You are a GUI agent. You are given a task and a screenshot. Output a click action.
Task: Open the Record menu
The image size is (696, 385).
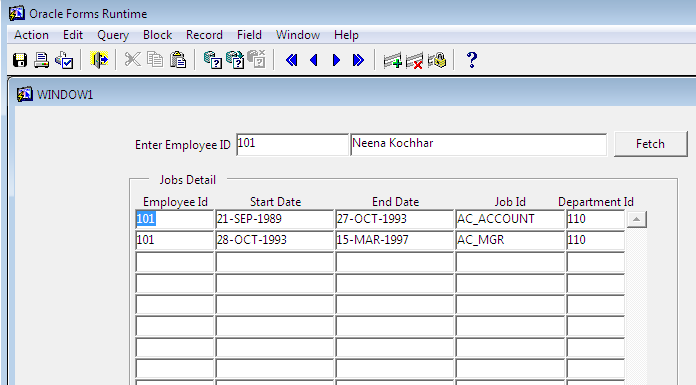click(x=204, y=35)
